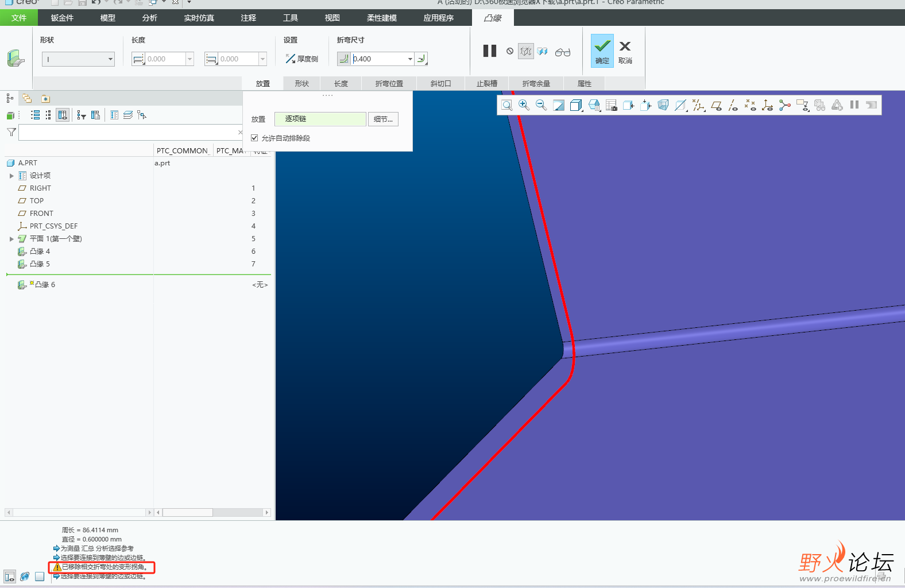Click the refit view magnifier icon

click(506, 105)
